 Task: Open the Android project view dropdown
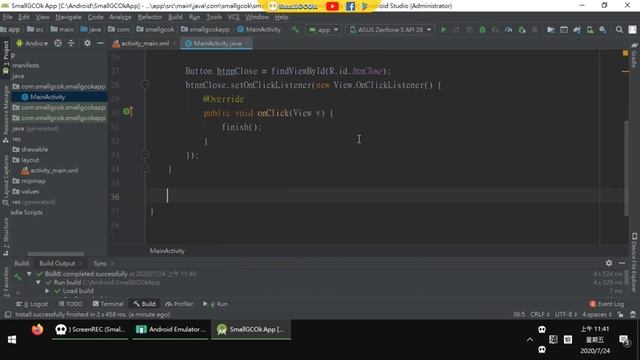pos(32,43)
